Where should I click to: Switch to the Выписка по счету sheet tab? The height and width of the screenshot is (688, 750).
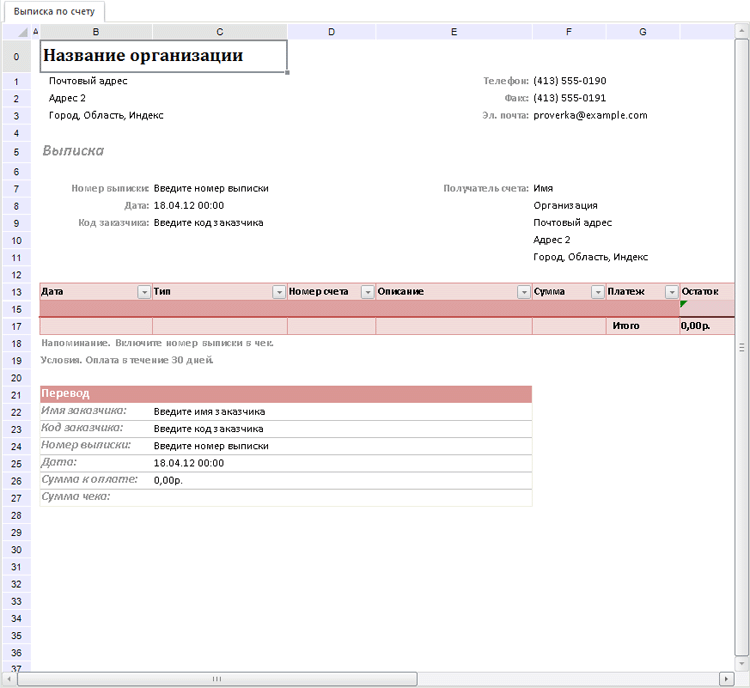coord(54,11)
